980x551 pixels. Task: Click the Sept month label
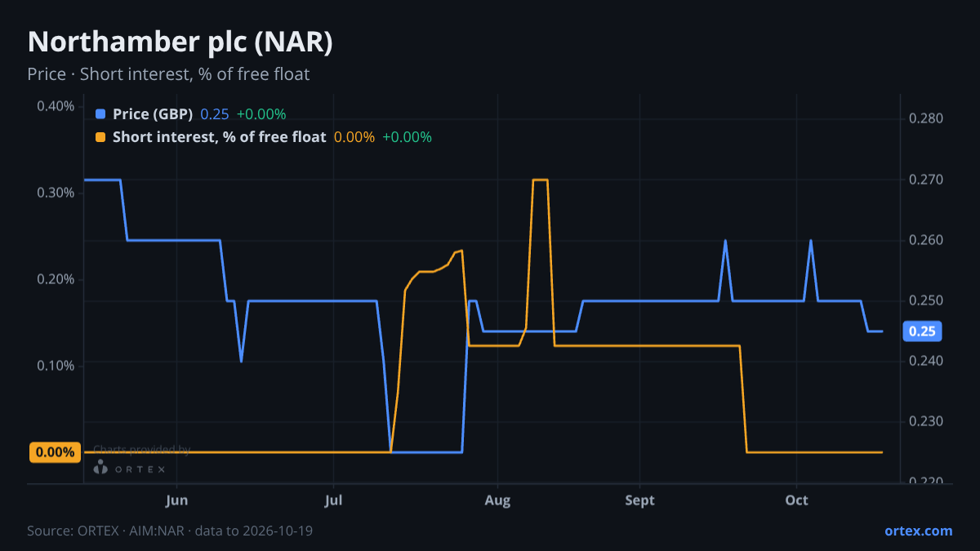pyautogui.click(x=640, y=500)
